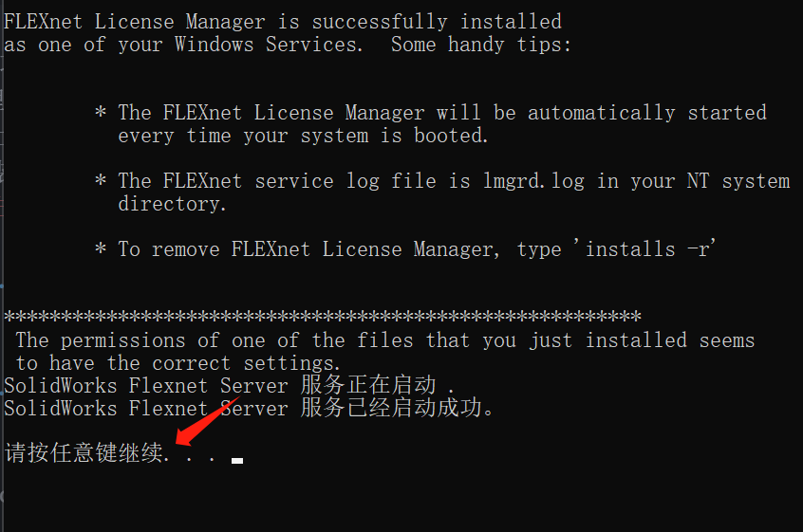The width and height of the screenshot is (803, 532).
Task: Click 'FLEXnet License Manager is successfully installed'
Action: point(283,22)
